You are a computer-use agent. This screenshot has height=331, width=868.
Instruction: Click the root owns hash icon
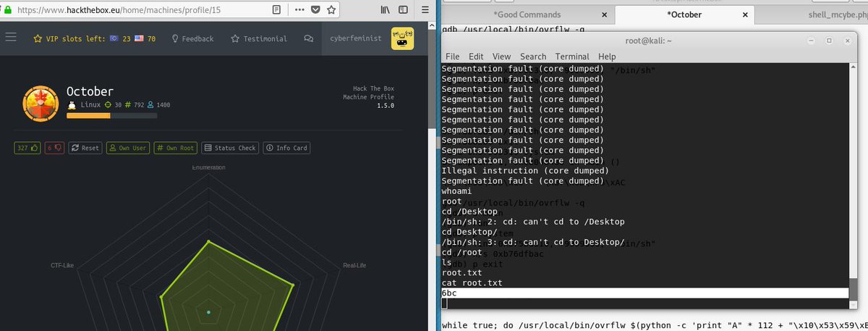click(127, 105)
